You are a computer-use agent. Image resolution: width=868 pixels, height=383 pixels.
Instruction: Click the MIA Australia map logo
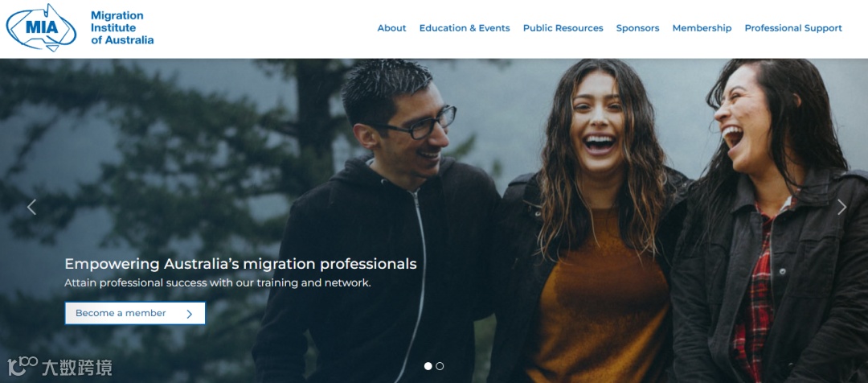coord(41,27)
